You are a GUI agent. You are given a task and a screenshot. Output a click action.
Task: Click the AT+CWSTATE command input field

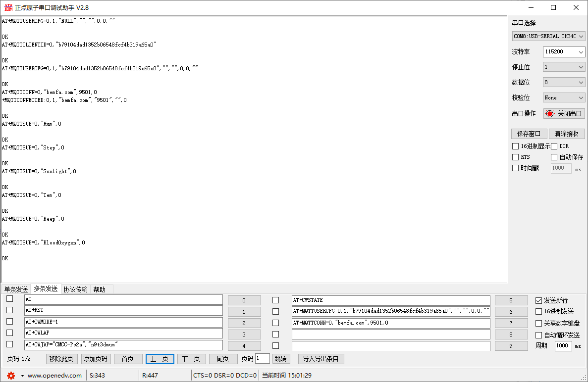[391, 300]
